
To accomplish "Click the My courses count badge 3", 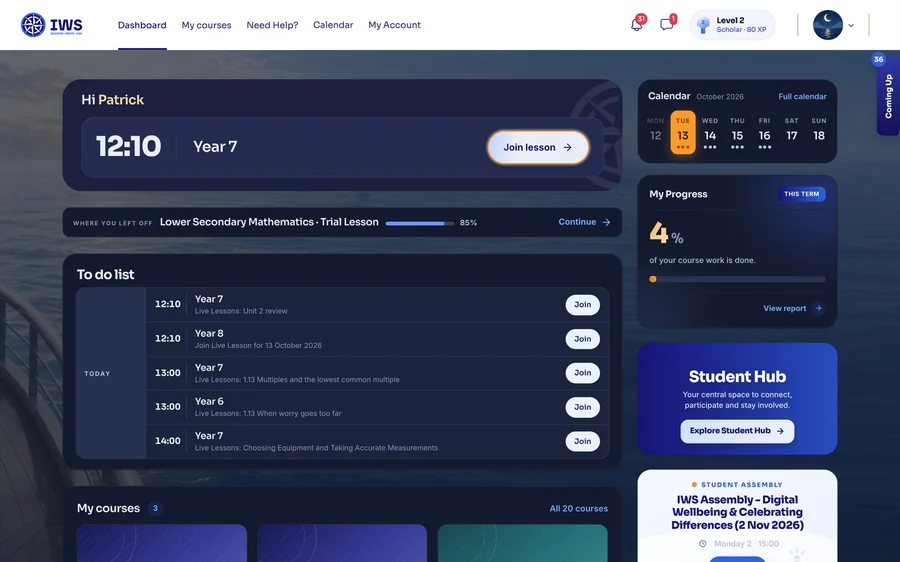I will click(x=155, y=508).
